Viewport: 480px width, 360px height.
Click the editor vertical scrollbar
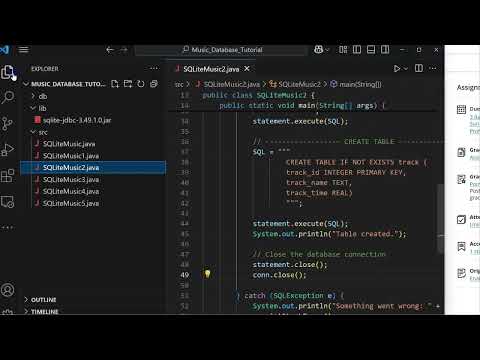point(440,218)
